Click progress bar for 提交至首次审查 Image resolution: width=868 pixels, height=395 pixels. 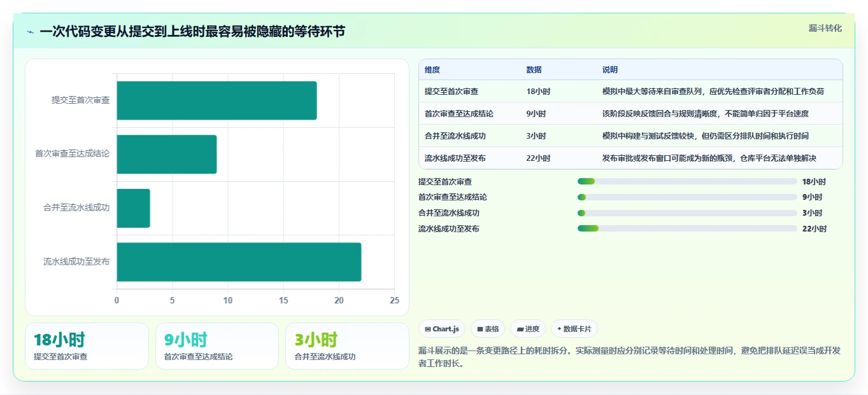pos(687,181)
